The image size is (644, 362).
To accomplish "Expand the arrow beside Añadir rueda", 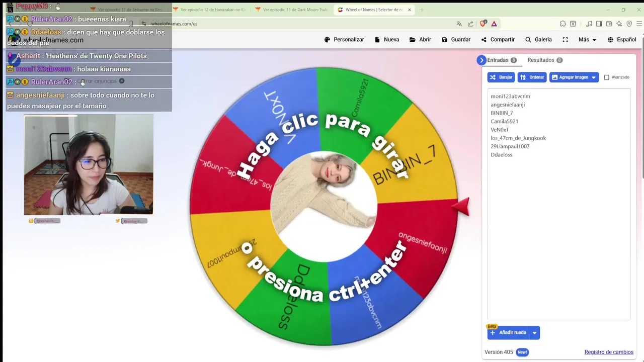I will (x=534, y=333).
